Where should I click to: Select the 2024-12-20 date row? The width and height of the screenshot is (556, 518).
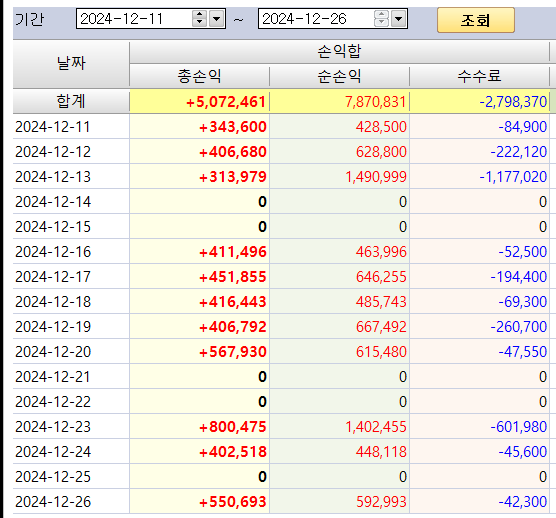(71, 352)
